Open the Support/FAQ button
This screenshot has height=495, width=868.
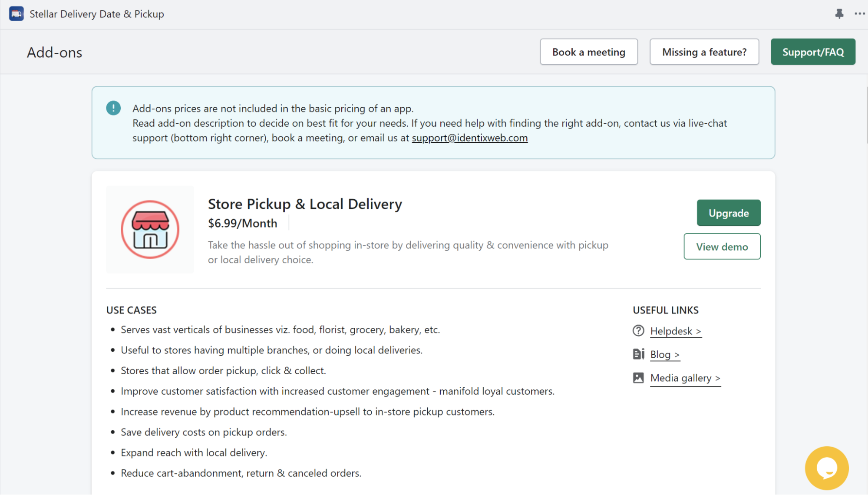(x=813, y=52)
